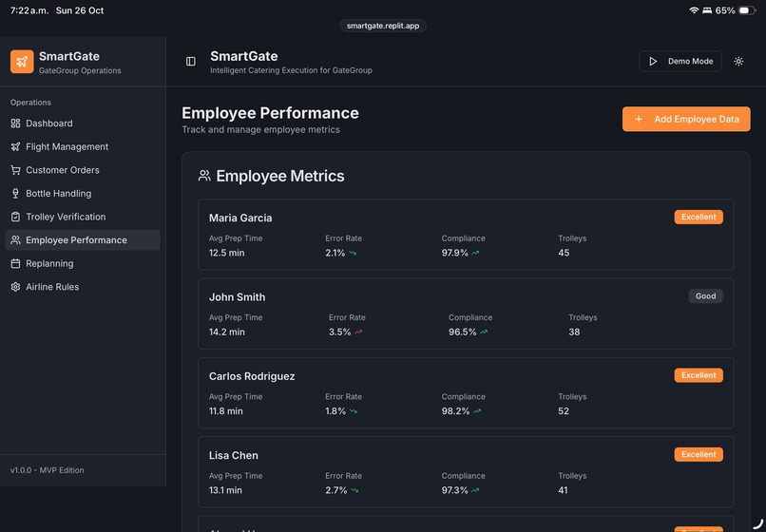The width and height of the screenshot is (766, 532).
Task: Click the Employee Performance people icon in the sidebar
Action: [x=15, y=240]
